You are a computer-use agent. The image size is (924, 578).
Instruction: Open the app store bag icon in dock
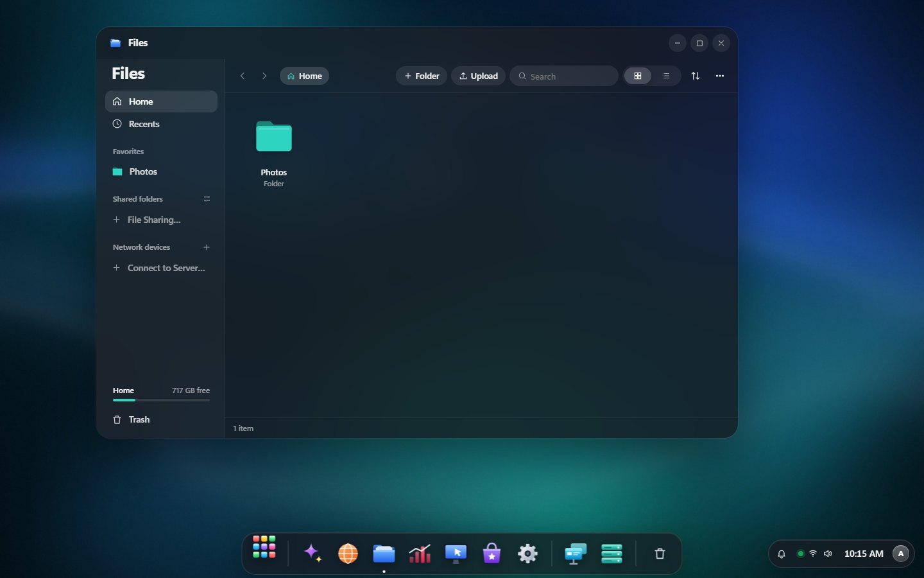pos(492,554)
